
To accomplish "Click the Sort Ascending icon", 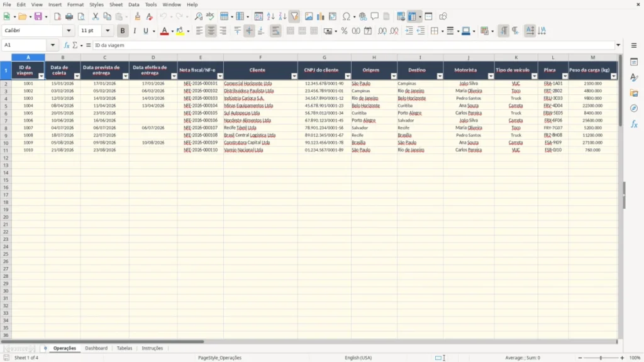I will tap(270, 16).
